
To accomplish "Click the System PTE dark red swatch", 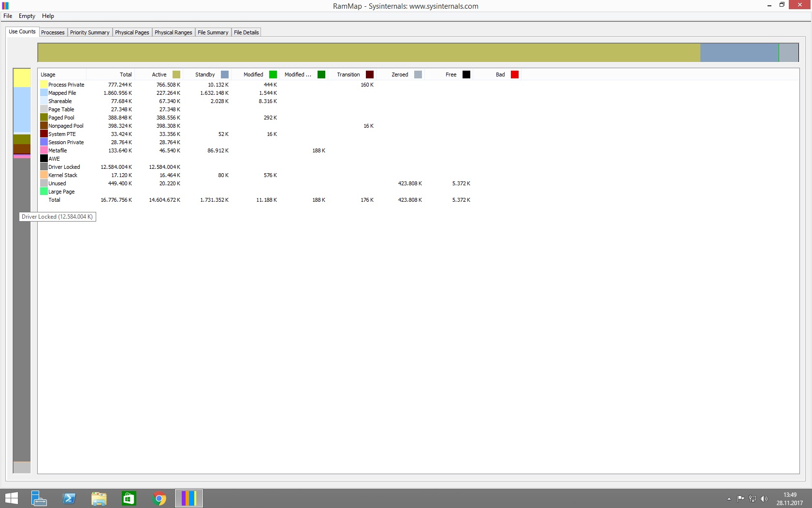I will coord(44,134).
